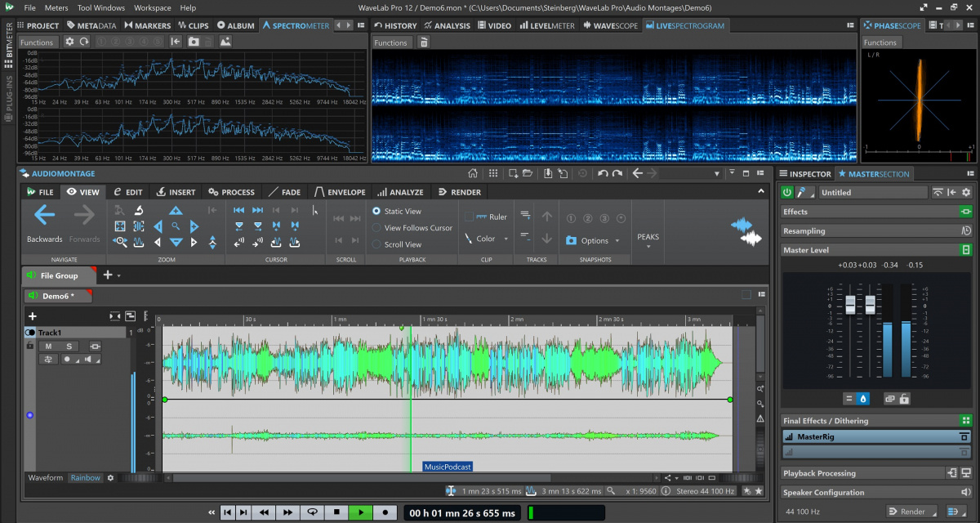Click the undo arrow icon above the montage

(x=602, y=173)
